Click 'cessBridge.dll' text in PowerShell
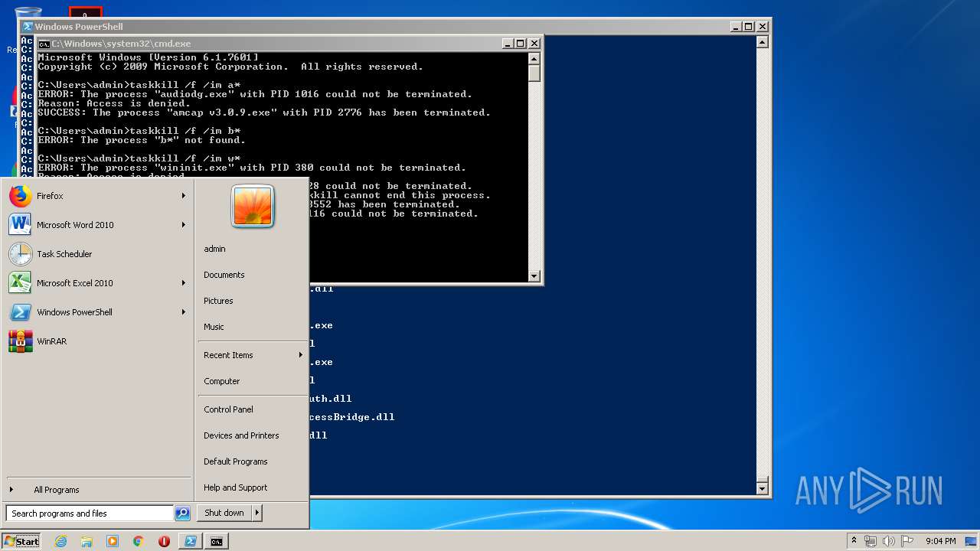Viewport: 980px width, 551px height. 352,417
